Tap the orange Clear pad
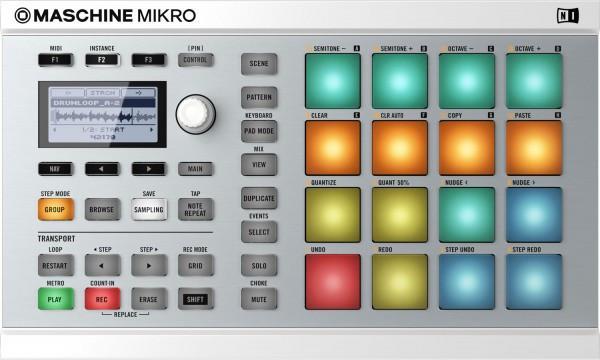Viewport: 600px width, 360px height. (333, 148)
